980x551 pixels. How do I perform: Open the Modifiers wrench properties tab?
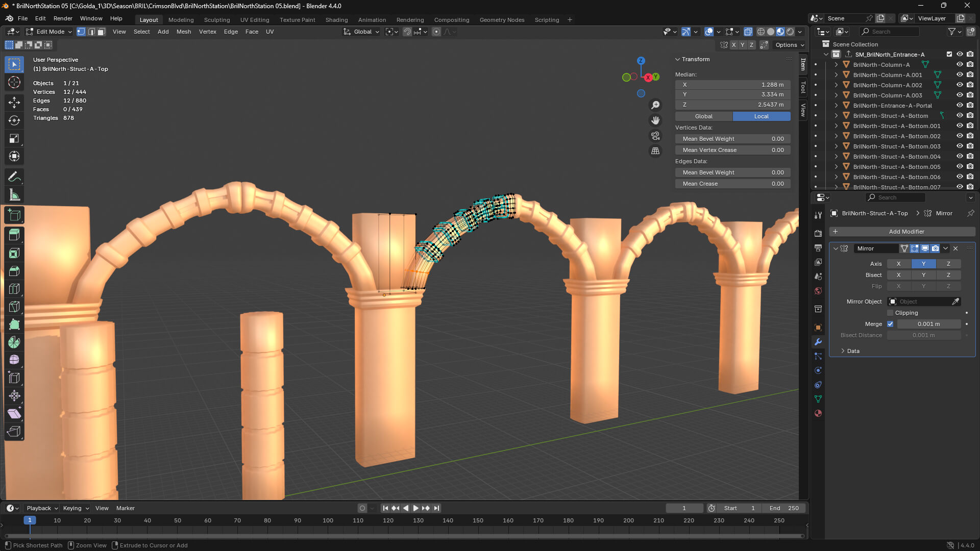coord(818,342)
